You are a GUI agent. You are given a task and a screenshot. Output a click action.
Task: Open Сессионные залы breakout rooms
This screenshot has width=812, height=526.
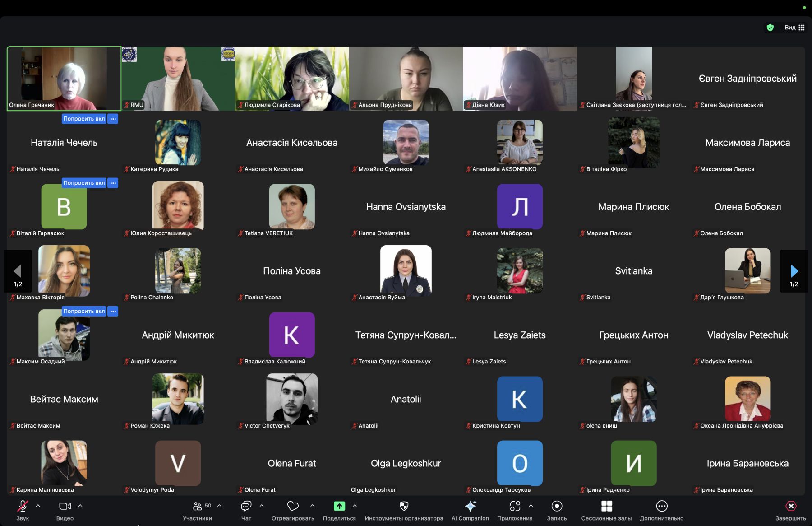click(606, 506)
